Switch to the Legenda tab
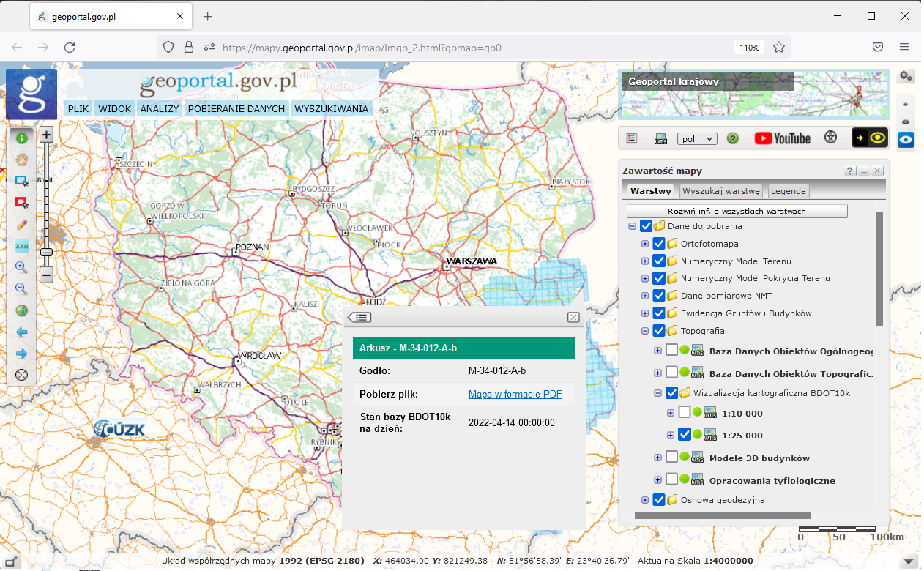Image resolution: width=924 pixels, height=571 pixels. 788,191
